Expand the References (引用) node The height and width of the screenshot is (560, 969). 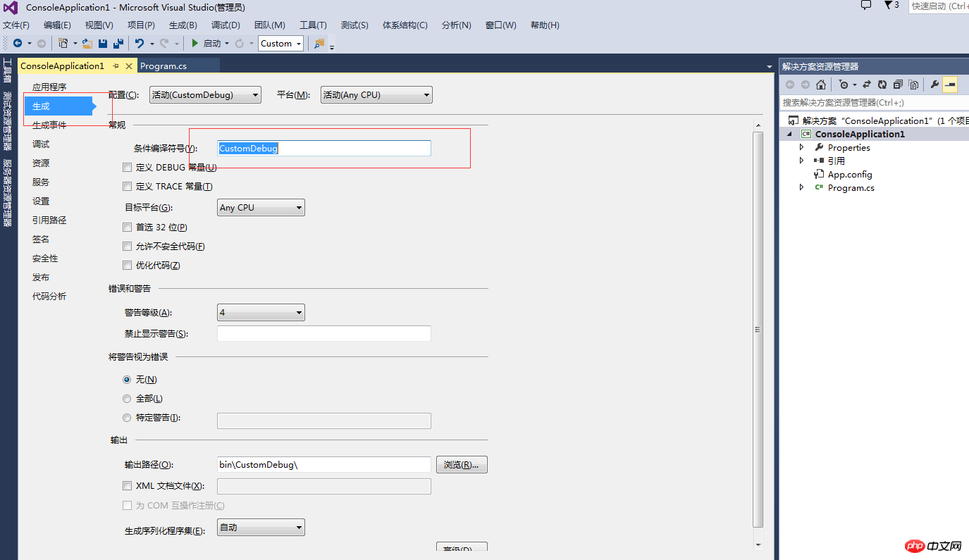801,161
